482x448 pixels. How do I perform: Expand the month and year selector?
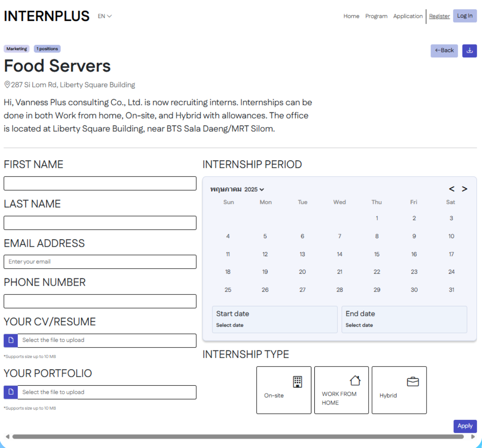(x=237, y=189)
